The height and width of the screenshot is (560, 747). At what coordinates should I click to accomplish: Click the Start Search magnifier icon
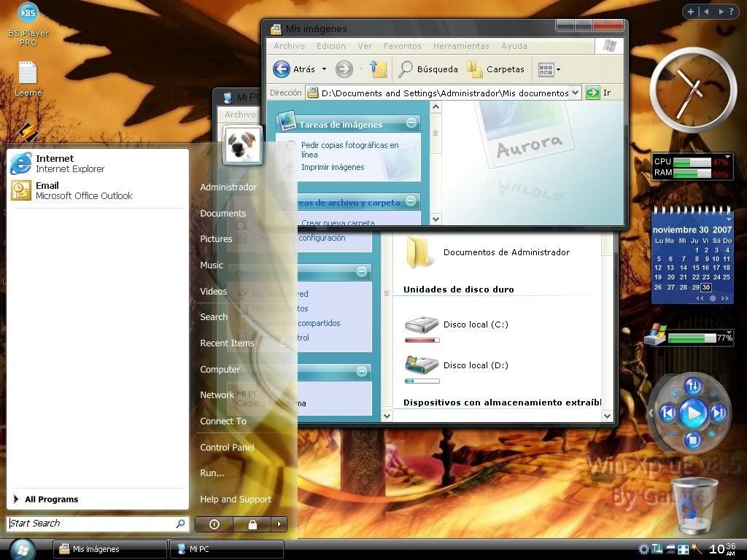click(181, 524)
